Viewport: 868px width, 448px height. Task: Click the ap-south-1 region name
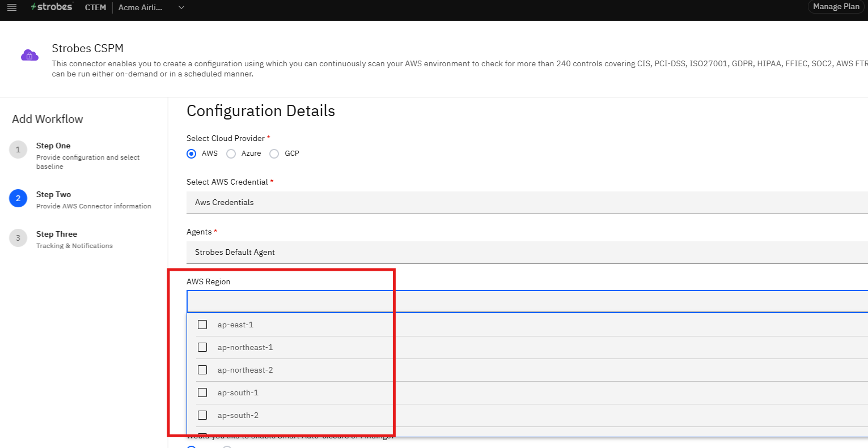[x=238, y=392]
